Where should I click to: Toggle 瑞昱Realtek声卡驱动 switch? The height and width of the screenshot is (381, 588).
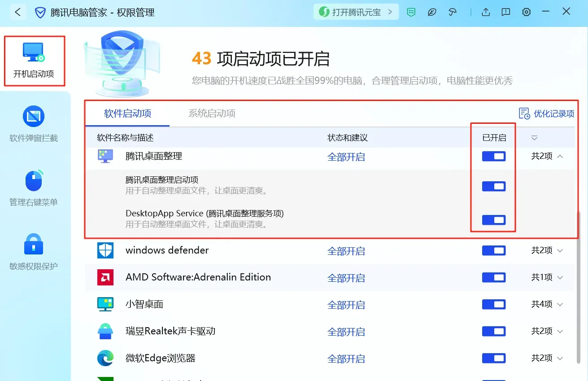(494, 332)
